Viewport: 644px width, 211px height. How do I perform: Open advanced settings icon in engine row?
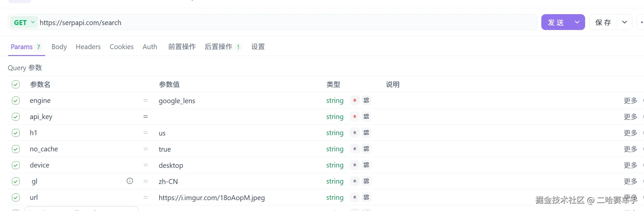(x=366, y=100)
